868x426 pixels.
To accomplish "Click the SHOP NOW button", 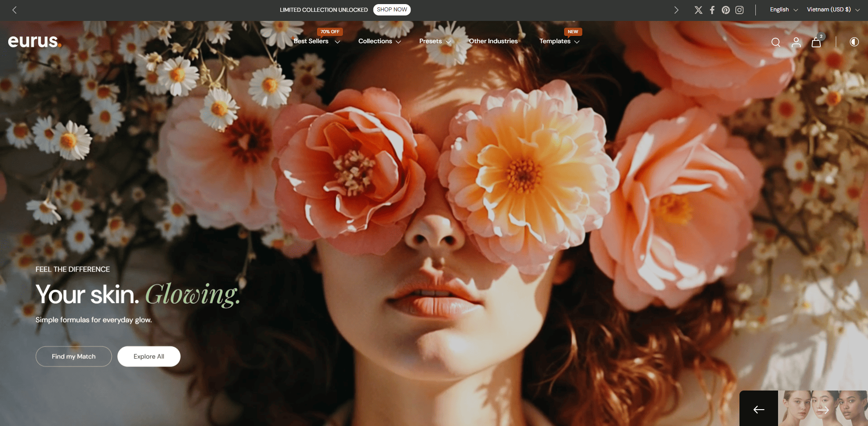I will pos(392,9).
